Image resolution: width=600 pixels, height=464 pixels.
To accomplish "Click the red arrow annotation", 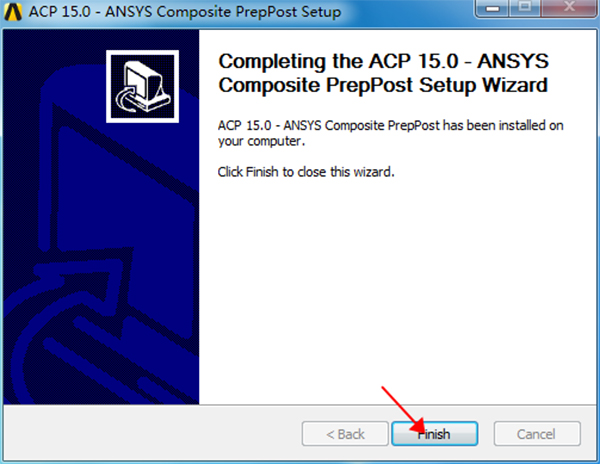I will coord(403,410).
